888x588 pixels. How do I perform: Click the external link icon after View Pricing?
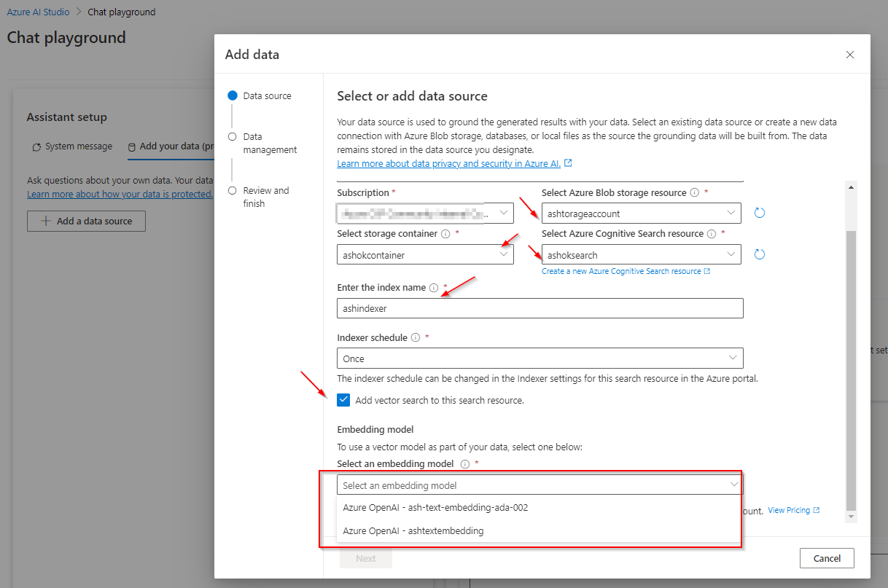point(816,510)
